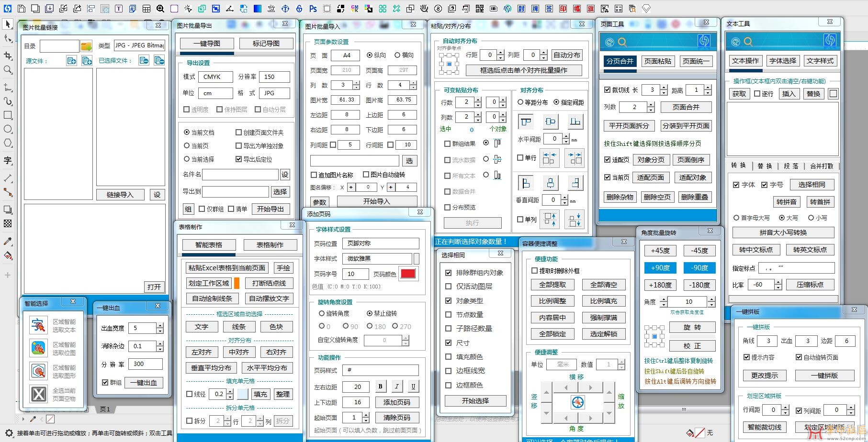
Task: Click the +90度 rotation button
Action: point(660,268)
